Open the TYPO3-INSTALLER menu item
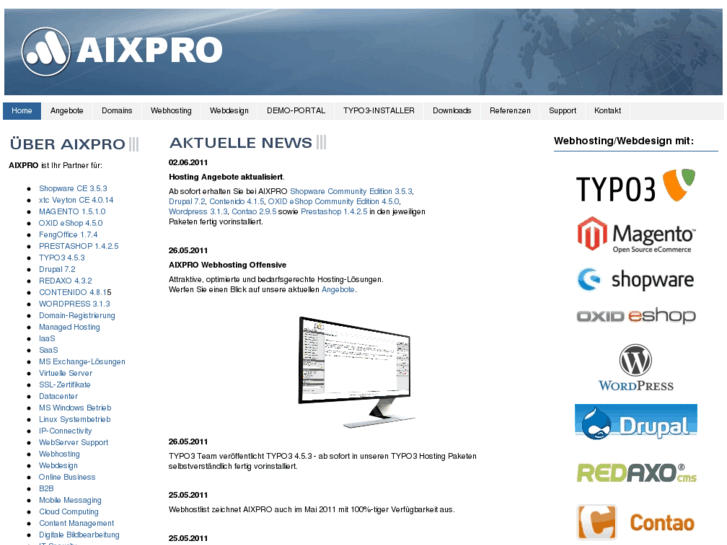Image resolution: width=727 pixels, height=545 pixels. [379, 111]
